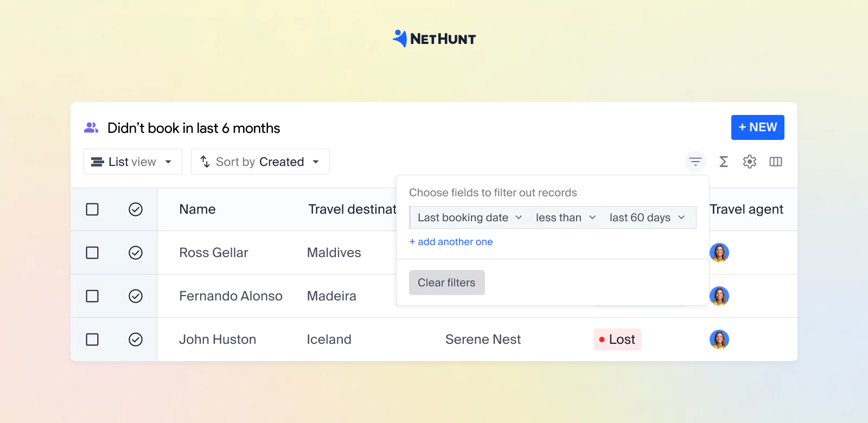Create a record with + NEW
Viewport: 868px width, 423px height.
pos(757,127)
